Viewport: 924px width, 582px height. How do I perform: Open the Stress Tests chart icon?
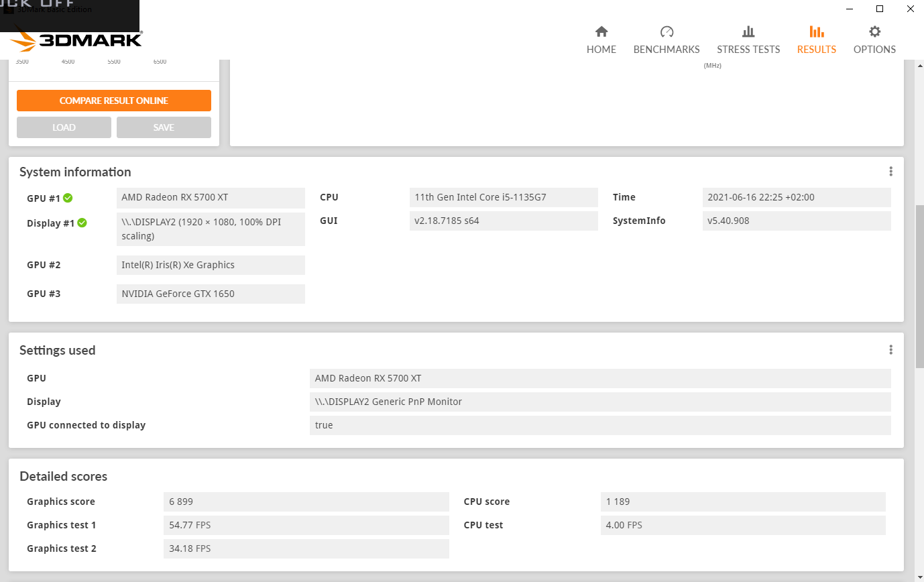[748, 32]
